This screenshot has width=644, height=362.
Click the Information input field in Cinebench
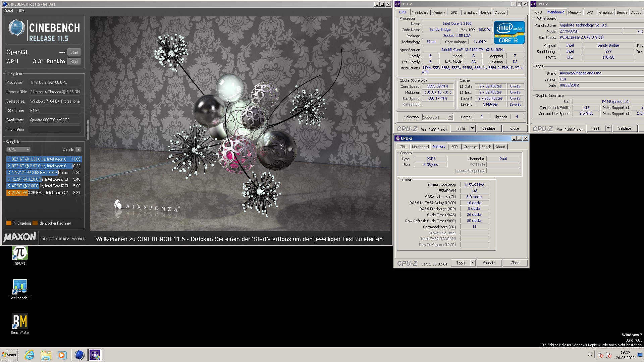(x=55, y=129)
